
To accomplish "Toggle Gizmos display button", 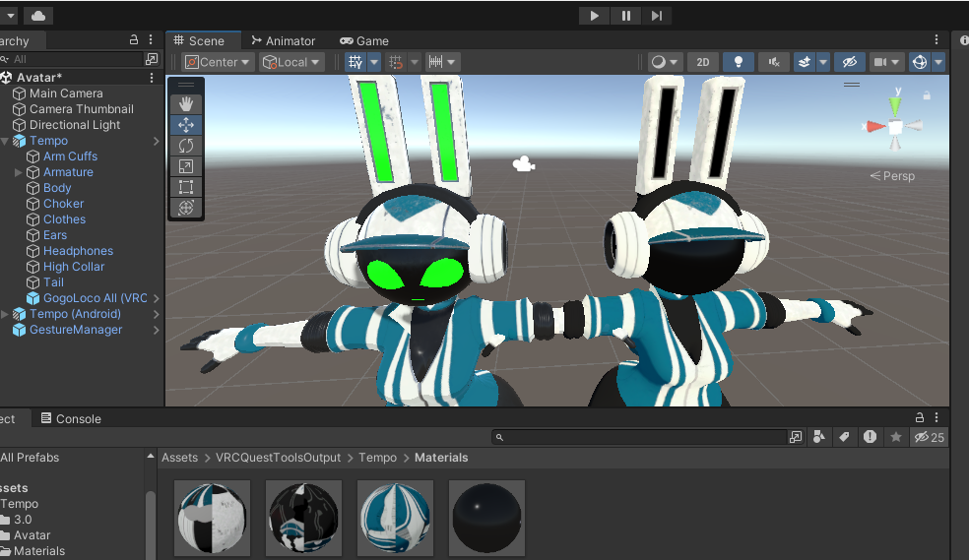I will 920,62.
